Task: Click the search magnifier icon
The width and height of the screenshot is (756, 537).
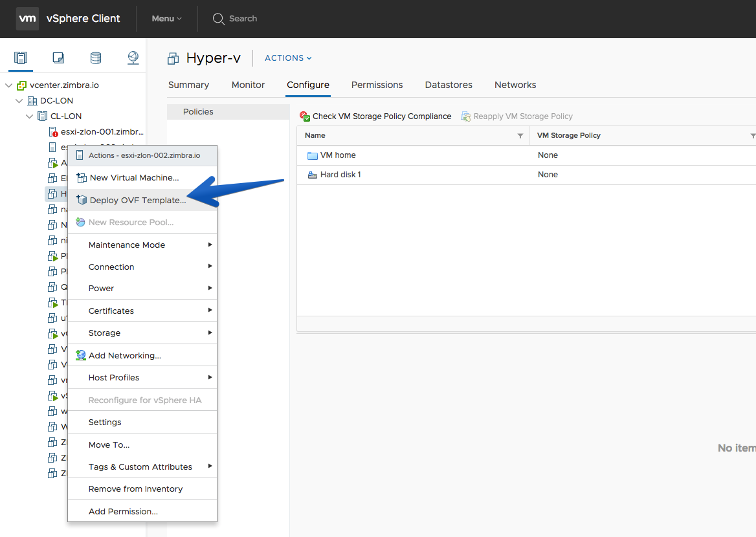Action: (218, 19)
